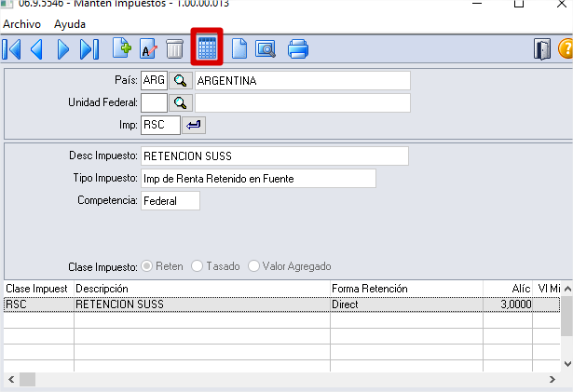
Task: Confirm Imp code with enter arrow
Action: tap(194, 125)
